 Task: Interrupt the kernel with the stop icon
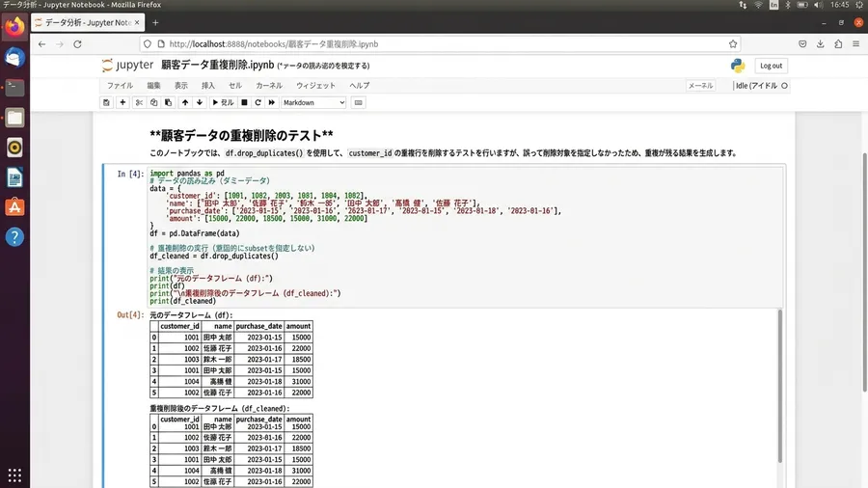click(x=244, y=102)
